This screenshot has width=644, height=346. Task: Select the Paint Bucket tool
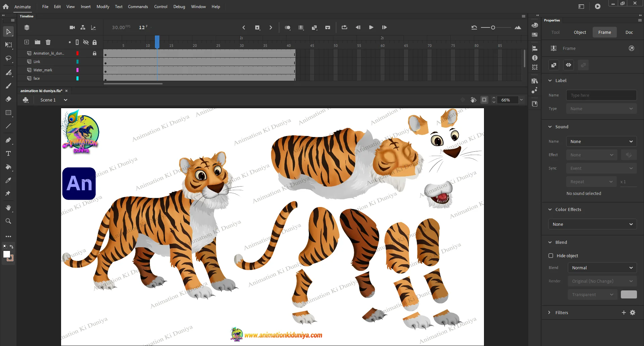tap(8, 167)
